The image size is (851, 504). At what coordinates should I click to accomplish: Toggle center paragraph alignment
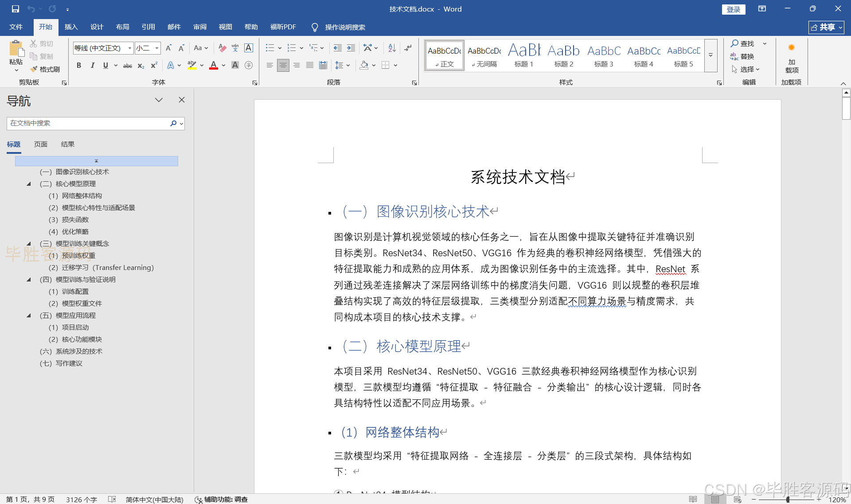[283, 65]
